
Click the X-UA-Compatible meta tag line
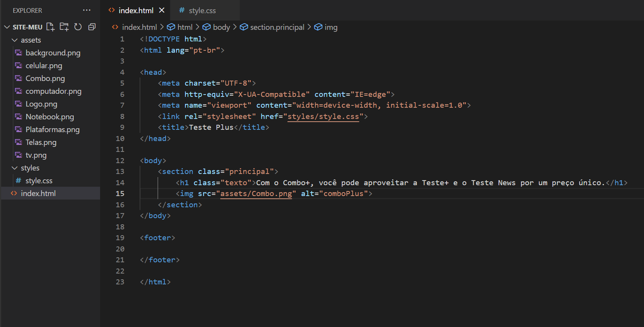(276, 94)
